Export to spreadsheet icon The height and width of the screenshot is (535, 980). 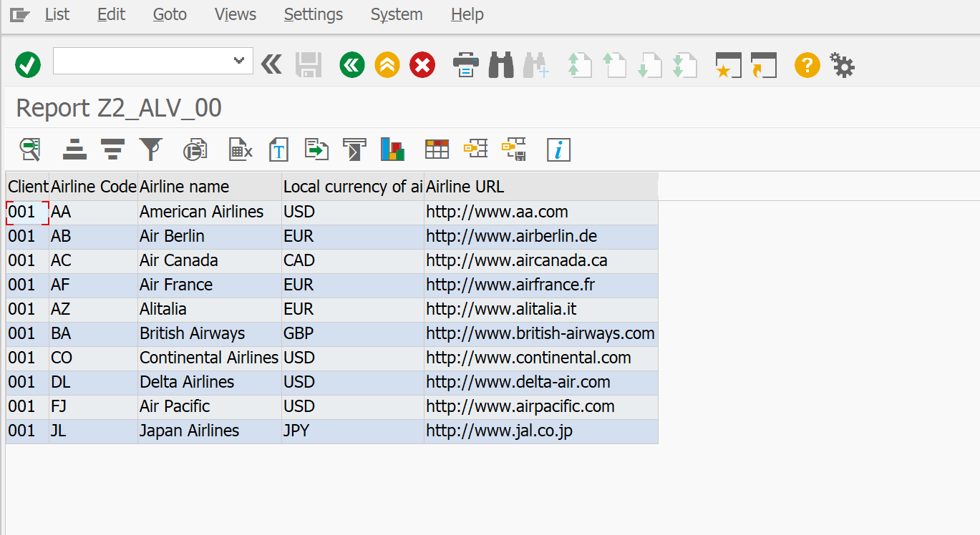coord(241,149)
